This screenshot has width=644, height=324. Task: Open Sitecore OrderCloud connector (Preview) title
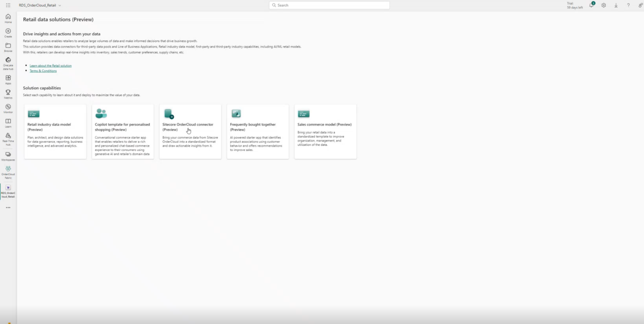point(188,127)
